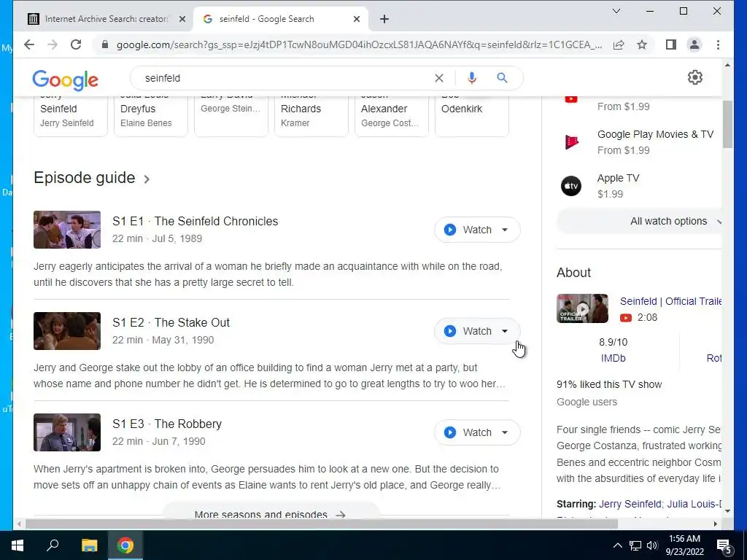Open Julia Louis-Dreyfus Elaine Benes card
This screenshot has height=560, width=747.
coord(150,116)
